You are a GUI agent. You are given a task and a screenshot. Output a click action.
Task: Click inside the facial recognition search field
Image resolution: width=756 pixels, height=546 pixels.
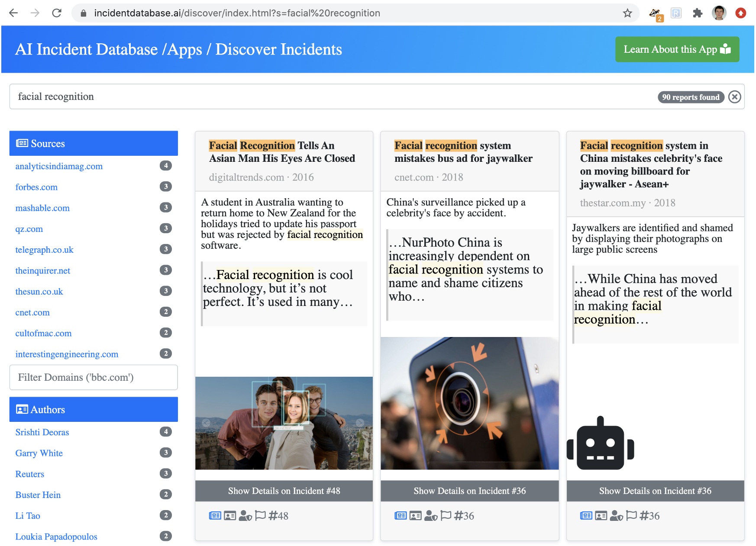point(173,96)
